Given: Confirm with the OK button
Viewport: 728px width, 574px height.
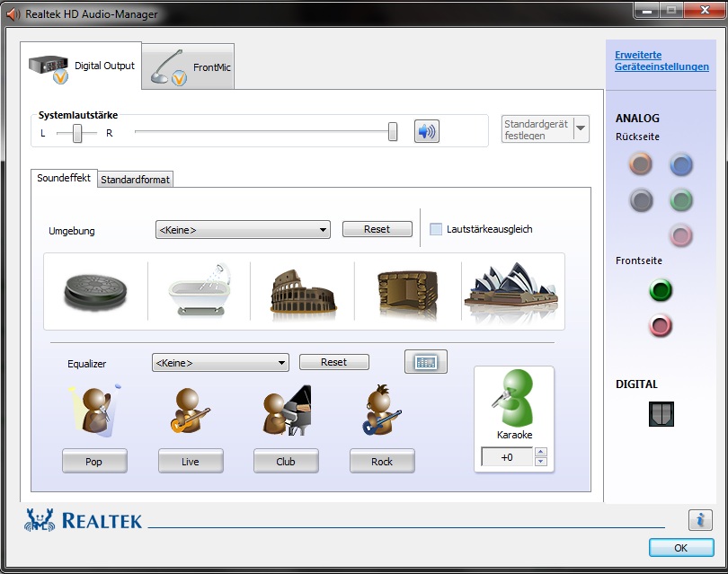Looking at the screenshot, I should click(681, 548).
